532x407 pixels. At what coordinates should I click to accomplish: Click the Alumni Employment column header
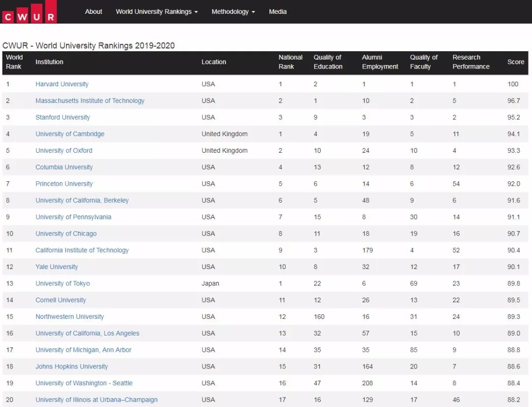380,62
